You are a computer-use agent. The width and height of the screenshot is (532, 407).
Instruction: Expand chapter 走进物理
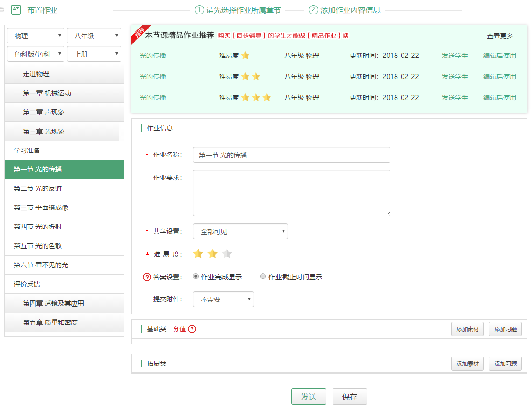(64, 74)
